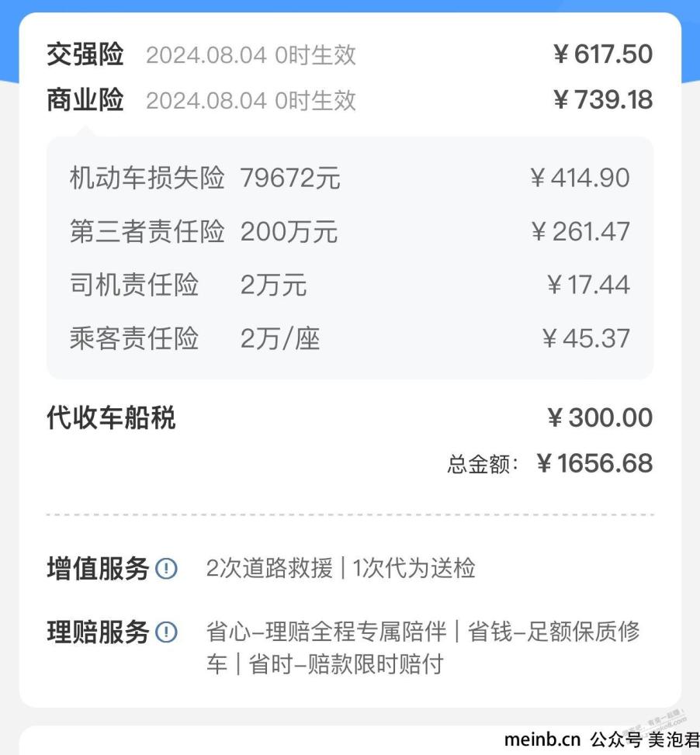The height and width of the screenshot is (755, 700).
Task: Open the 交强险 price ¥617.50
Action: click(x=603, y=54)
